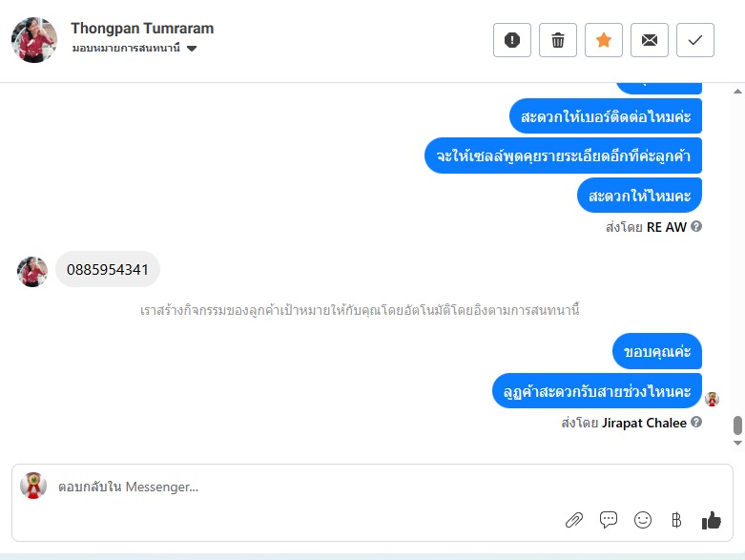Open assign conversation dropdown arrow

[192, 49]
